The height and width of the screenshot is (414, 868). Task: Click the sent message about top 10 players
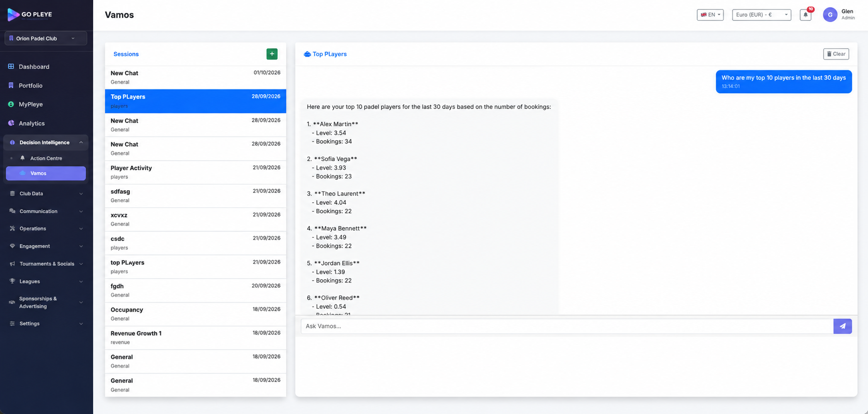point(784,82)
